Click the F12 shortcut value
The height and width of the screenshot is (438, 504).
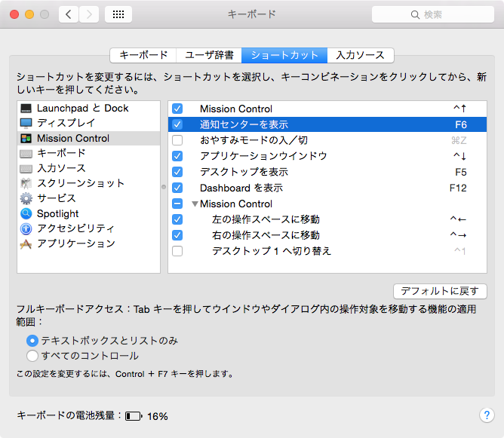point(458,188)
